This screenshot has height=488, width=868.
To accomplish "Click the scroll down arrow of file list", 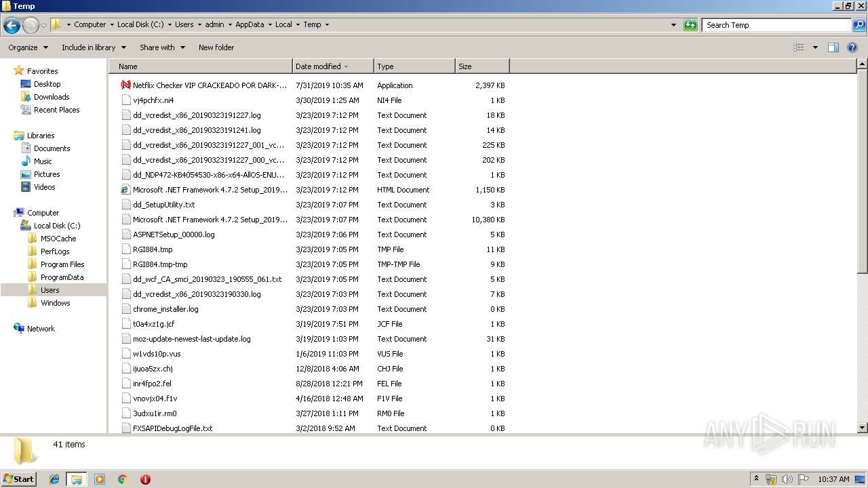I will 863,428.
